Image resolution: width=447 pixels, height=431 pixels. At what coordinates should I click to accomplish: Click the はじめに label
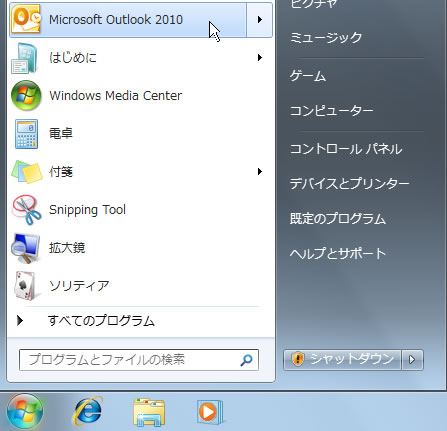(x=73, y=58)
